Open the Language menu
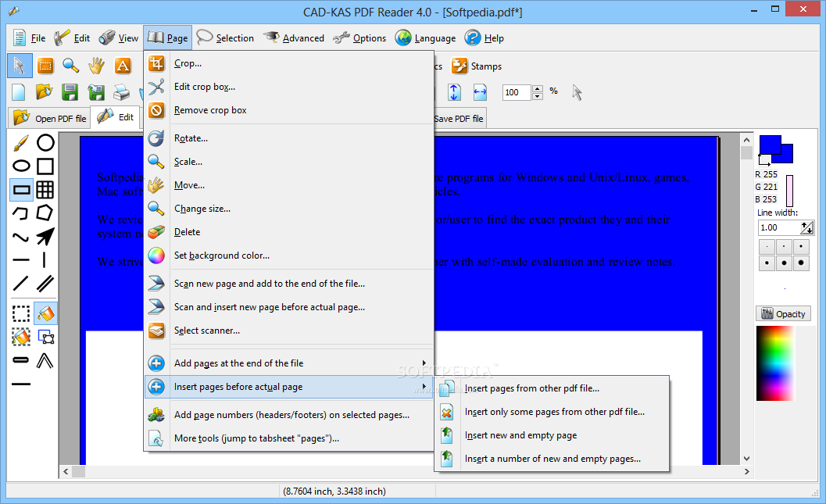826x504 pixels. pyautogui.click(x=426, y=38)
